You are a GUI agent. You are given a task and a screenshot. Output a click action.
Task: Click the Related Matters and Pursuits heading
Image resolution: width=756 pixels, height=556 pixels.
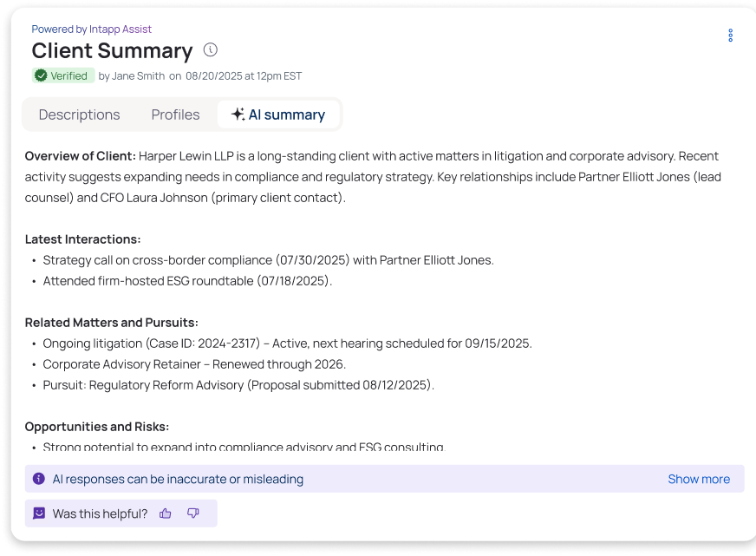click(x=111, y=323)
